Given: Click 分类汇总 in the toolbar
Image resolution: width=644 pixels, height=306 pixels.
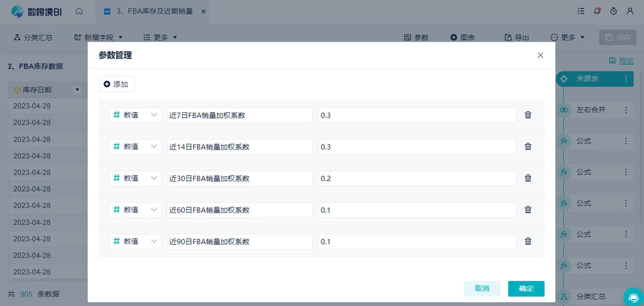Looking at the screenshot, I should pyautogui.click(x=33, y=37).
